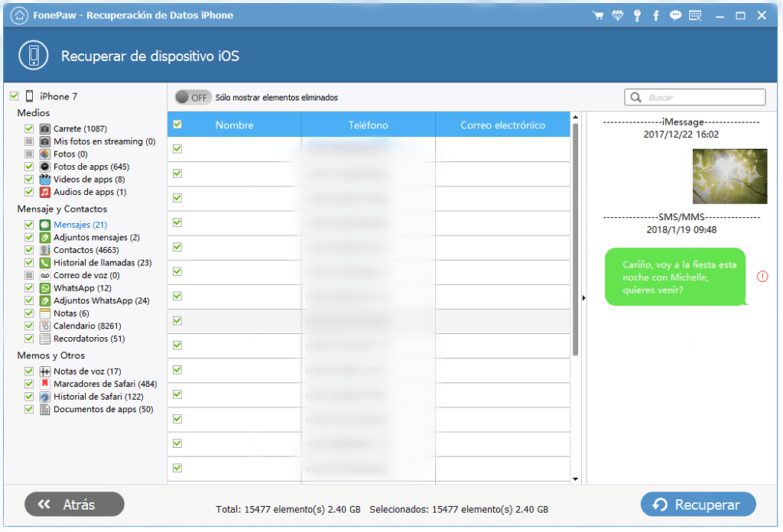
Task: Click the Correo de voz icon
Action: pyautogui.click(x=45, y=275)
